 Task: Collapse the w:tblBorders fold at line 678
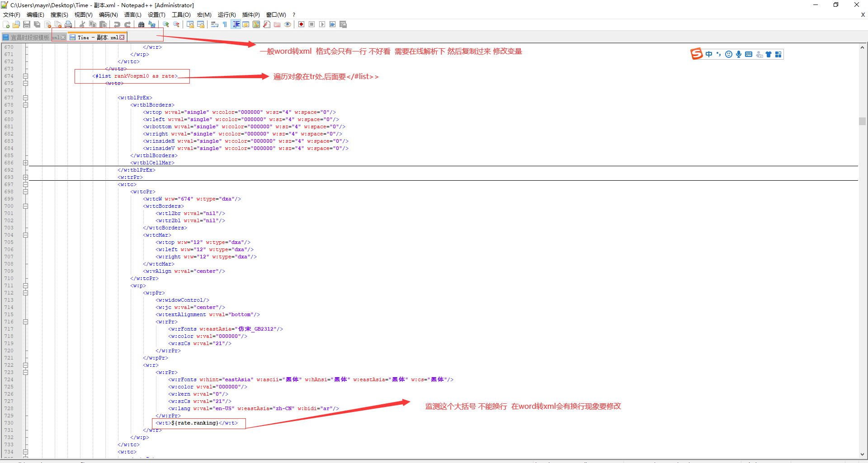[x=25, y=105]
